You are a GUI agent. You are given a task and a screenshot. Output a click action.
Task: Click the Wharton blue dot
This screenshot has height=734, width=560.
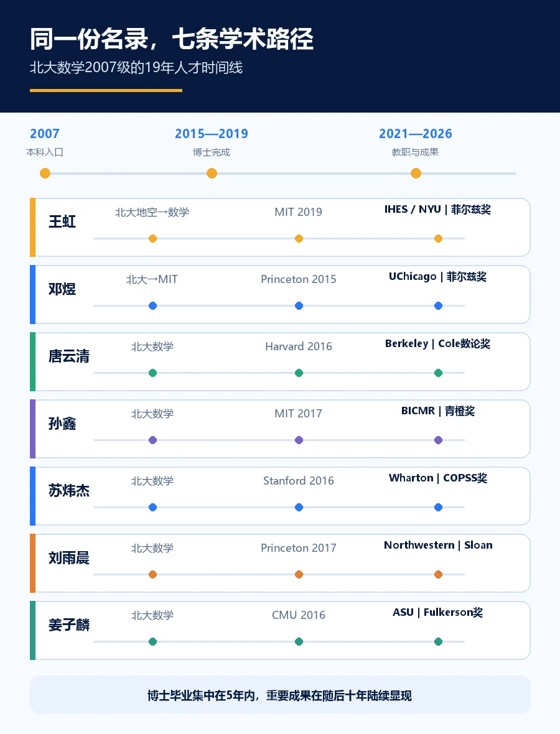438,508
